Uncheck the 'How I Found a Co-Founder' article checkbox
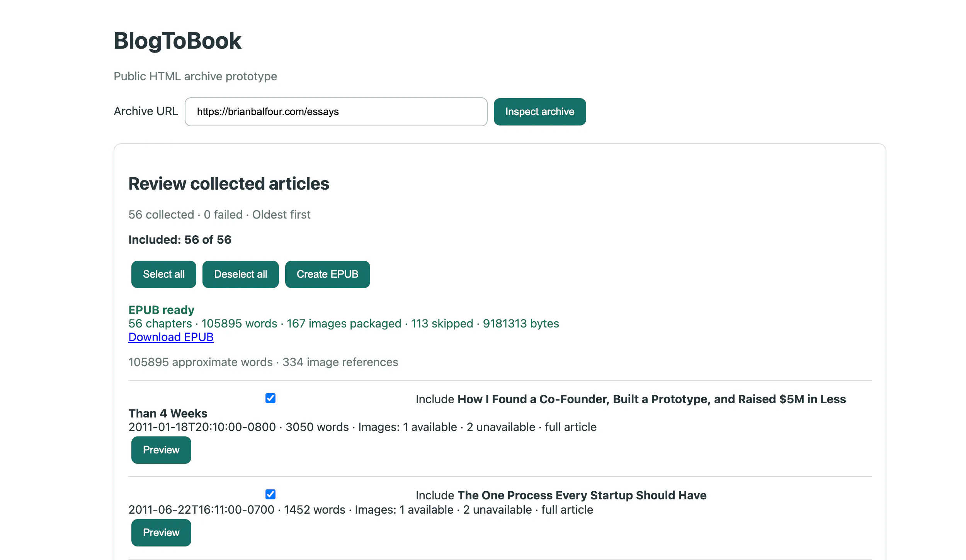The width and height of the screenshot is (966, 560). tap(270, 398)
